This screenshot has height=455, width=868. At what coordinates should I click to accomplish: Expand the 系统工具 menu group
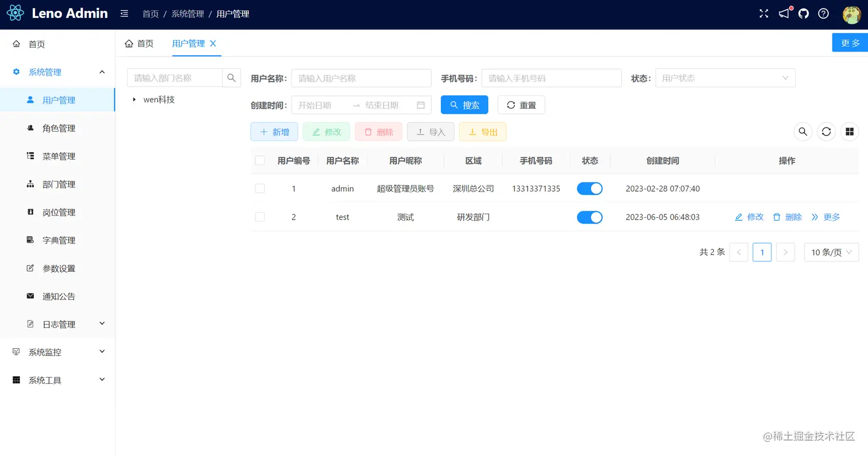click(x=57, y=380)
